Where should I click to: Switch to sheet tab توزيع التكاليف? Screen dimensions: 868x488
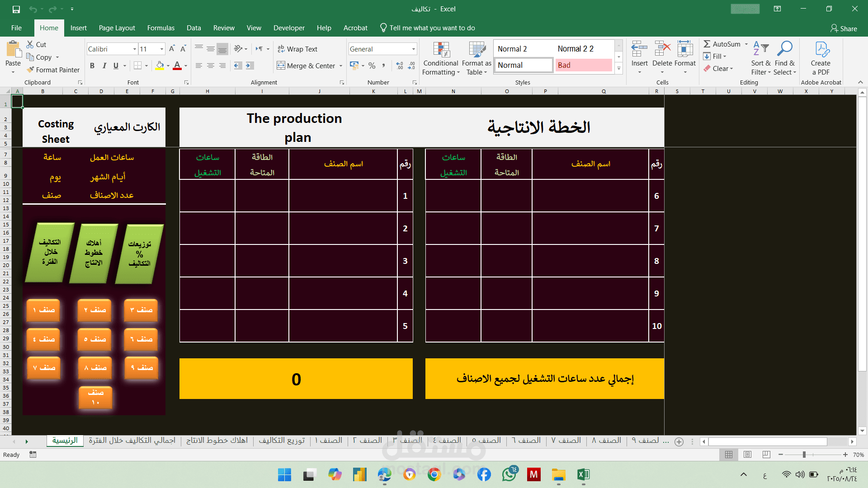tap(282, 440)
